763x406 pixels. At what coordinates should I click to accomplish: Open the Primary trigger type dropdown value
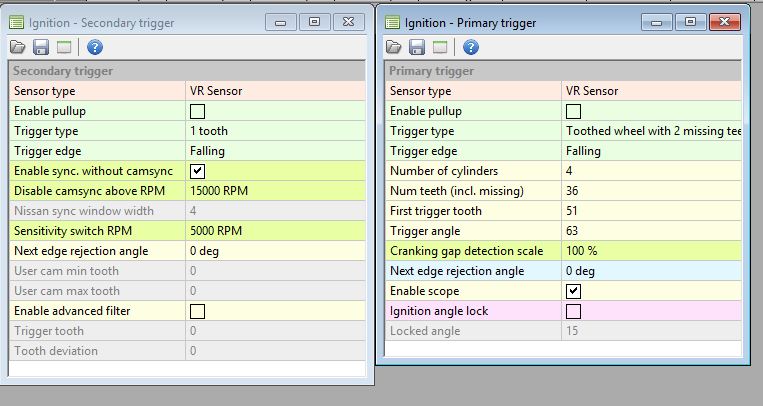click(x=652, y=131)
